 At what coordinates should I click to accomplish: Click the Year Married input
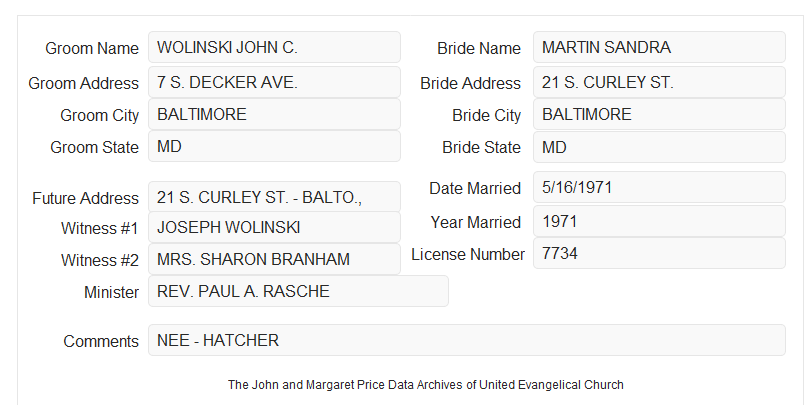(x=659, y=221)
